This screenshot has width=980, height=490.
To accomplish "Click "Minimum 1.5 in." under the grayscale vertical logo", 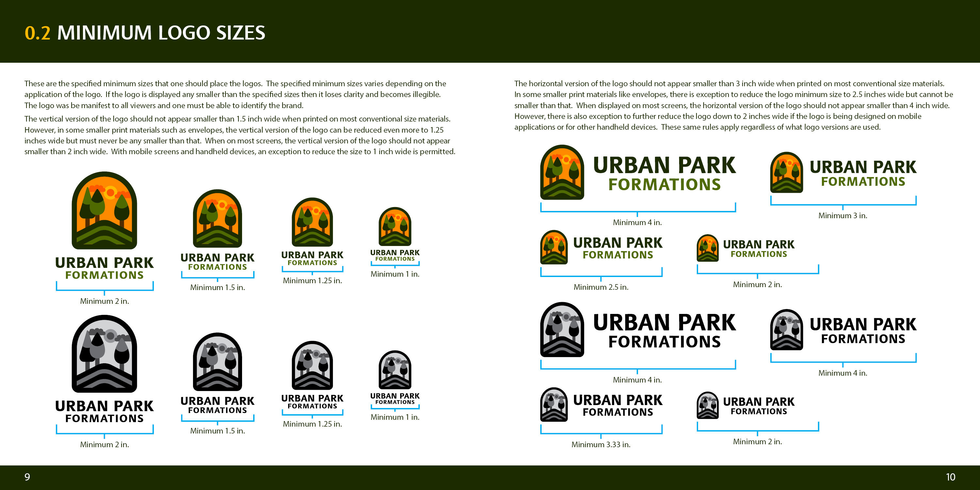I will (217, 431).
